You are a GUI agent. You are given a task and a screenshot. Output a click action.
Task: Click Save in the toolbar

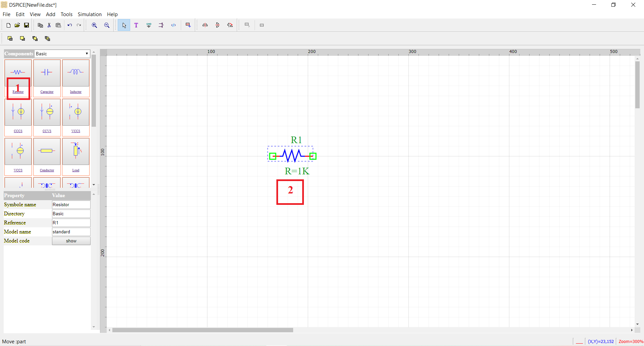(26, 25)
